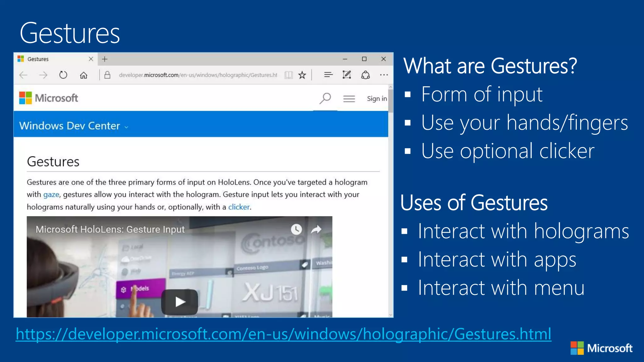Add page to favorites with star icon

tap(302, 75)
